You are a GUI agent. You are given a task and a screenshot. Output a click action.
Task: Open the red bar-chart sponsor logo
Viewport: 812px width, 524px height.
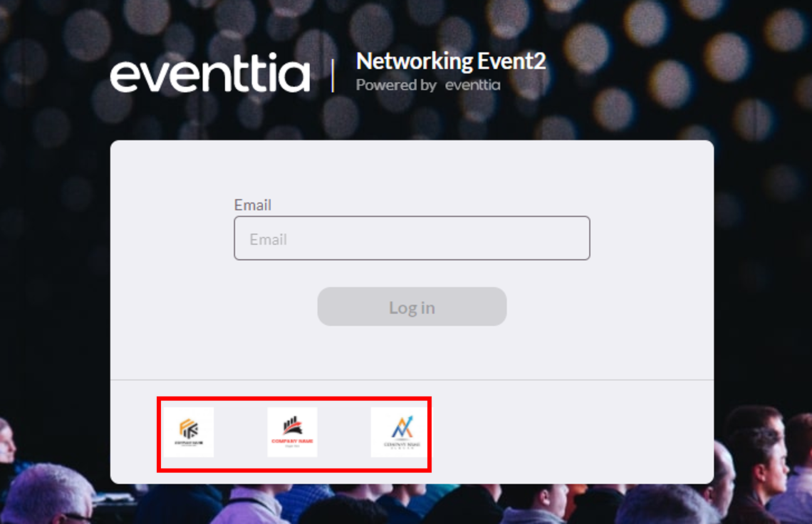[x=292, y=432]
